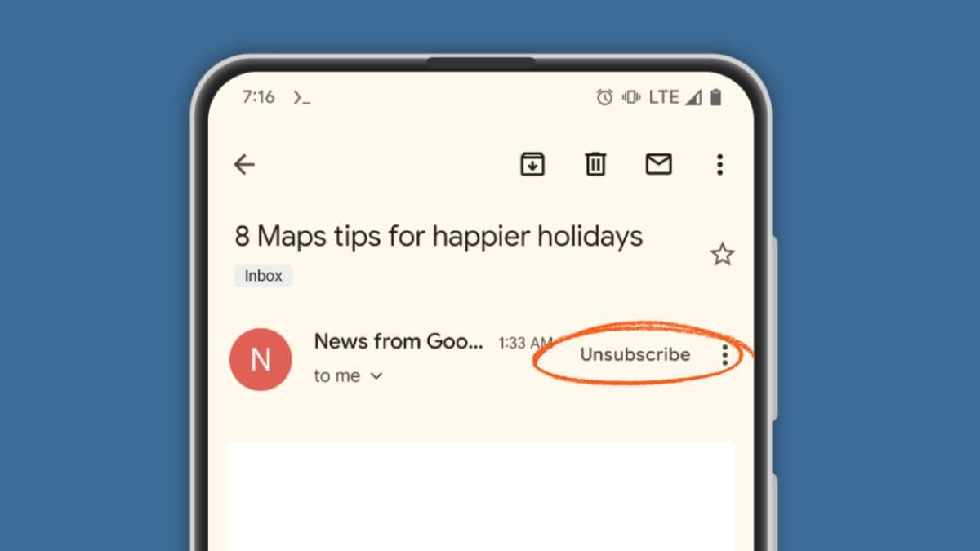Expand the 'to me' recipient details
Viewport: 980px width, 551px height.
point(349,375)
